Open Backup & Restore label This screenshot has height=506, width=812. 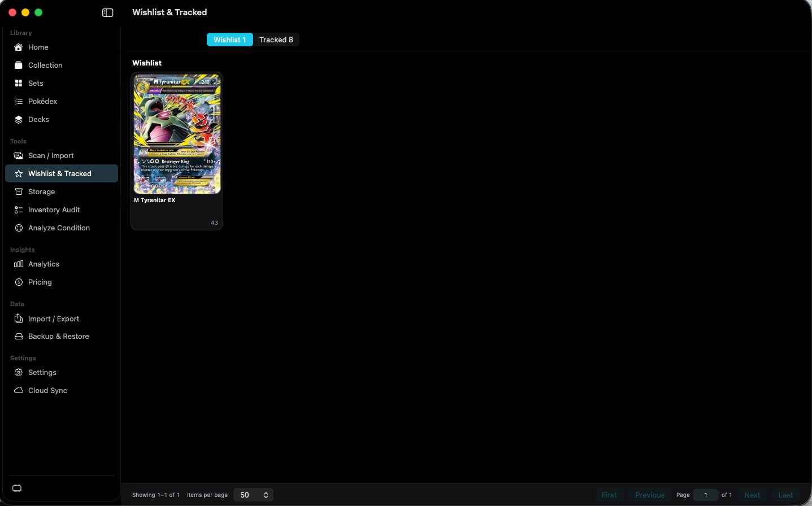click(x=58, y=336)
